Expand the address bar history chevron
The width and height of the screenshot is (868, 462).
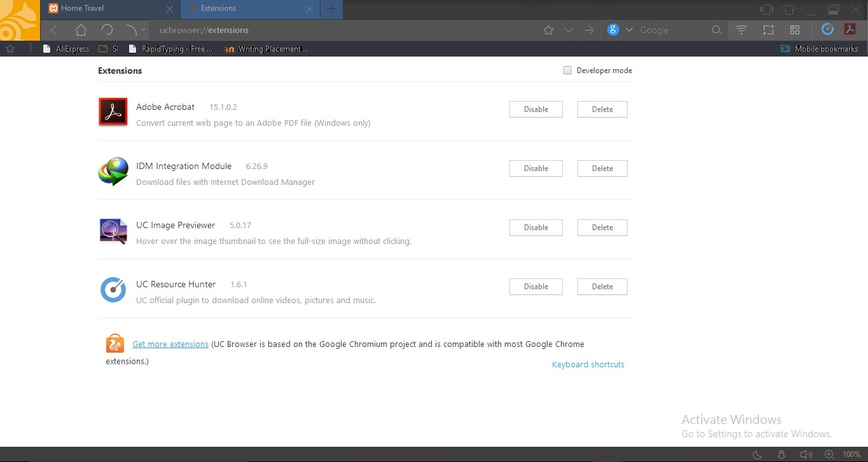[x=568, y=30]
